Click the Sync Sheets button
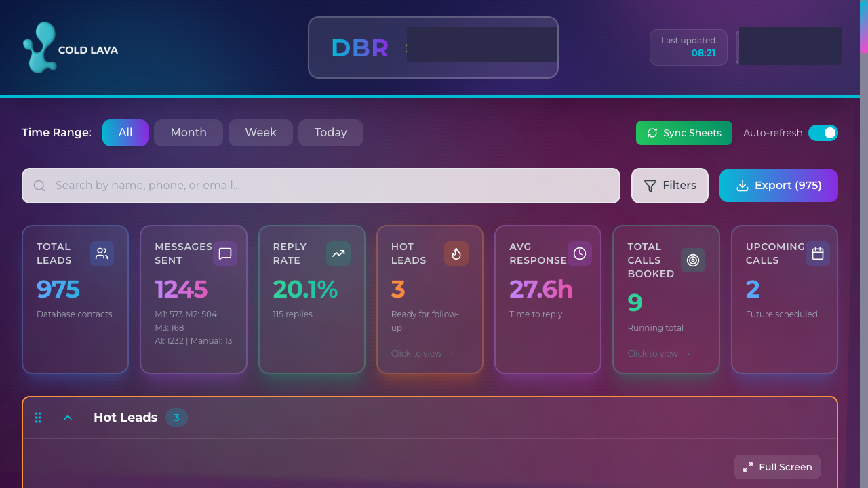This screenshot has width=868, height=488. 684,133
